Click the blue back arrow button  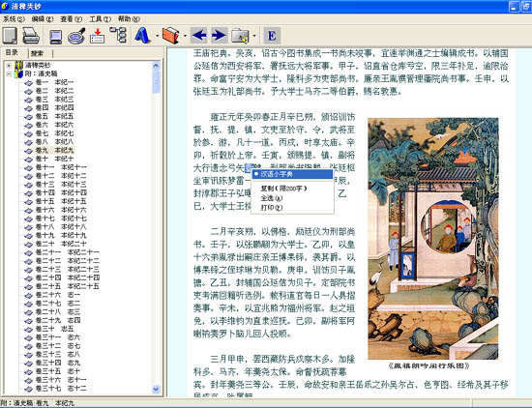(199, 35)
